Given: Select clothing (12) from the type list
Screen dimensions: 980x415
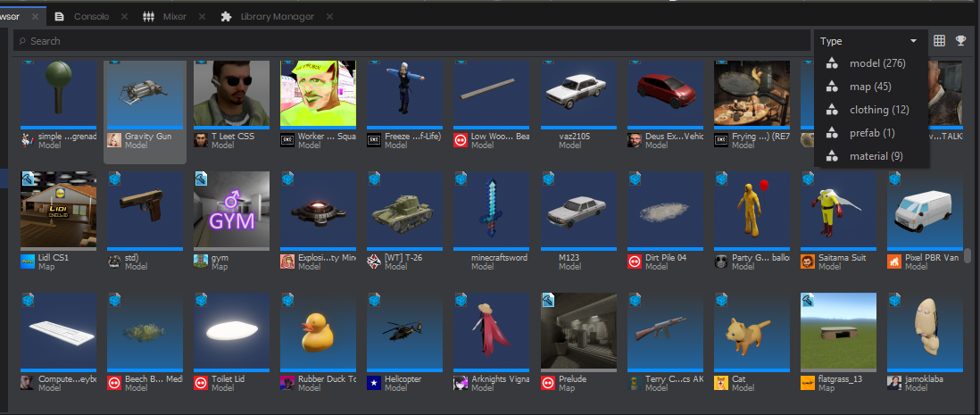Looking at the screenshot, I should click(871, 110).
